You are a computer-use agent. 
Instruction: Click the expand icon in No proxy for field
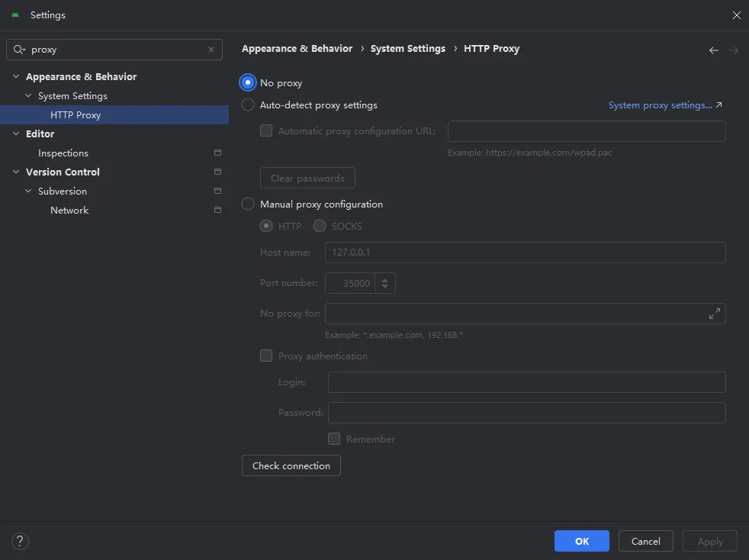click(715, 314)
